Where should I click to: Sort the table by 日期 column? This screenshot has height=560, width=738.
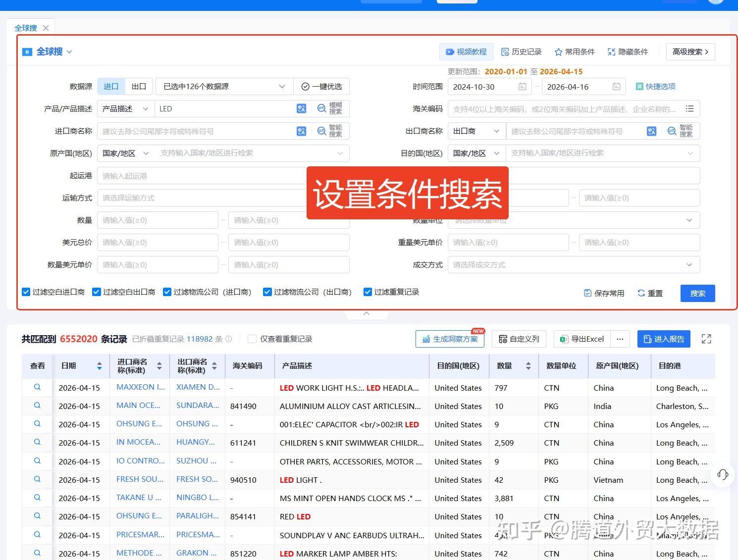pyautogui.click(x=100, y=366)
